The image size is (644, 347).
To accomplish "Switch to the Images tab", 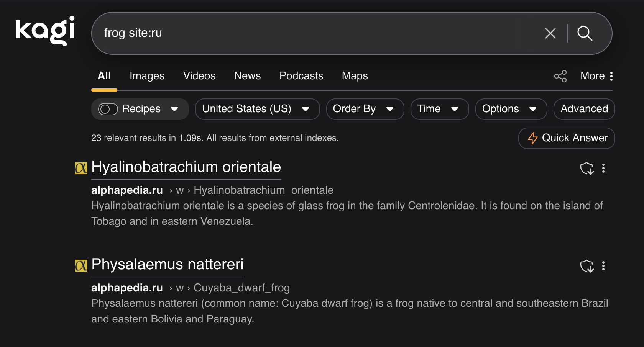I will [147, 76].
